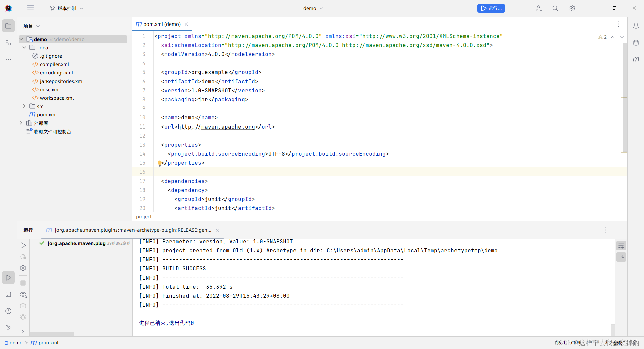Open the Maven tool window
This screenshot has height=349, width=644.
pyautogui.click(x=636, y=59)
